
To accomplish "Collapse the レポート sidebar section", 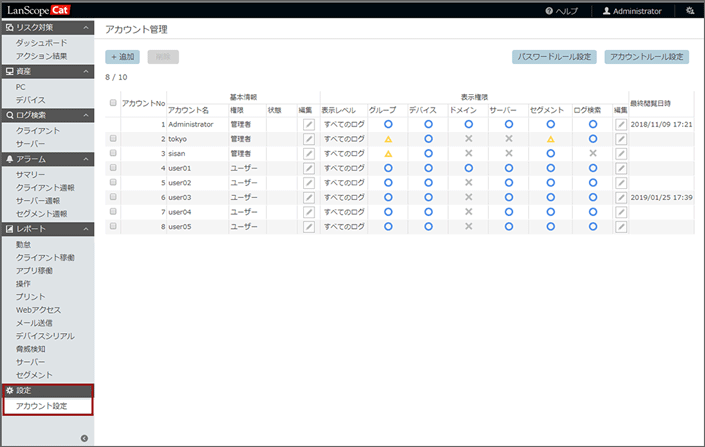I will (86, 230).
